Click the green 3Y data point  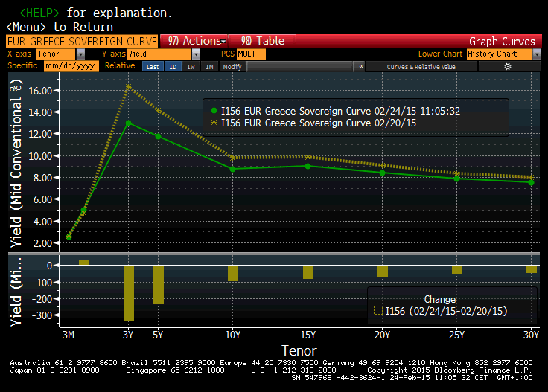[x=128, y=123]
